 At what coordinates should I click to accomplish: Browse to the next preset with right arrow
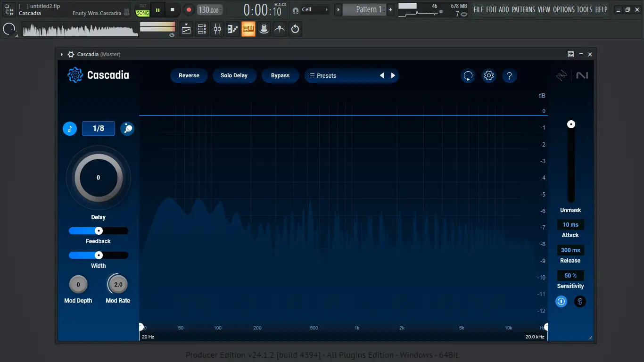click(393, 75)
